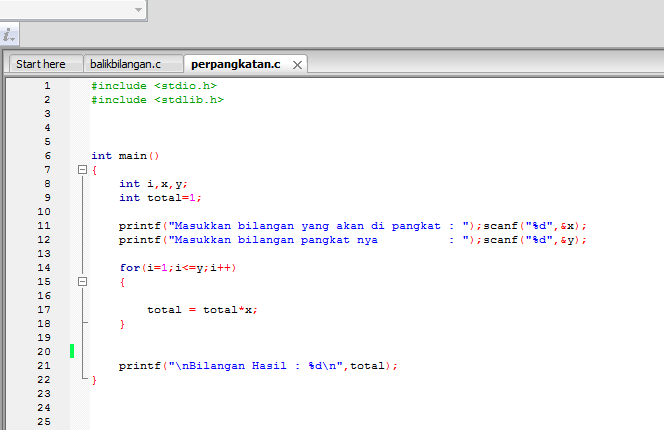Click the closing brace on line 18

pos(122,324)
